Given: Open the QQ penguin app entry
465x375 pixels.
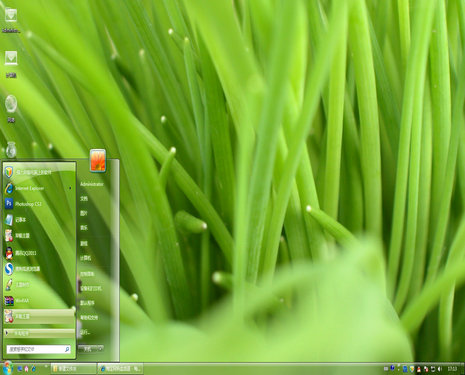Looking at the screenshot, I should pyautogui.click(x=38, y=253).
